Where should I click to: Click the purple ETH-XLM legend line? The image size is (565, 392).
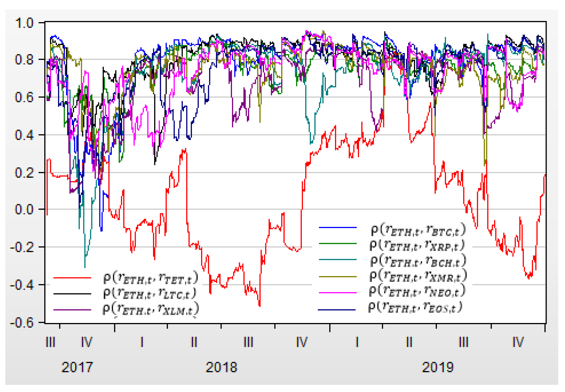(72, 310)
